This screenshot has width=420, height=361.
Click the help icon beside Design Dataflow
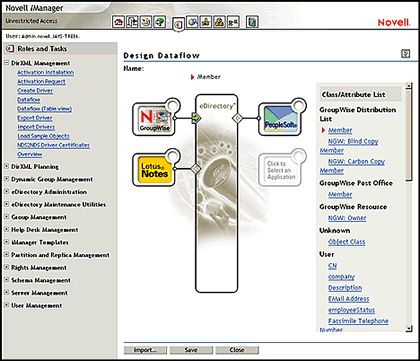point(405,54)
